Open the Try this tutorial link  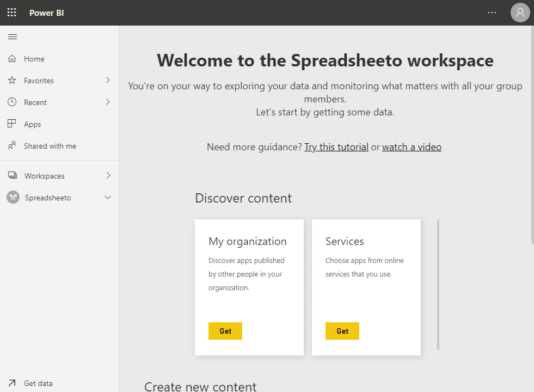(336, 146)
